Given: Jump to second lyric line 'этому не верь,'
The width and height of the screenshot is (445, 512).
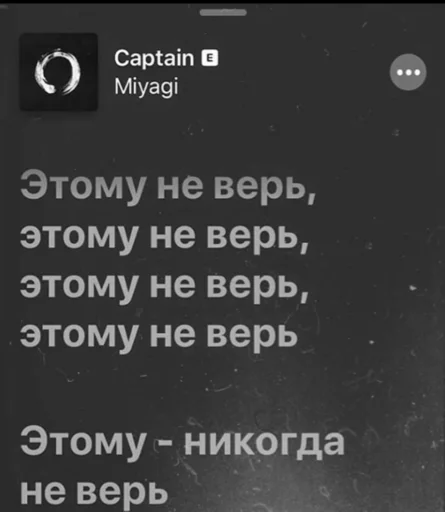Looking at the screenshot, I should coord(164,238).
